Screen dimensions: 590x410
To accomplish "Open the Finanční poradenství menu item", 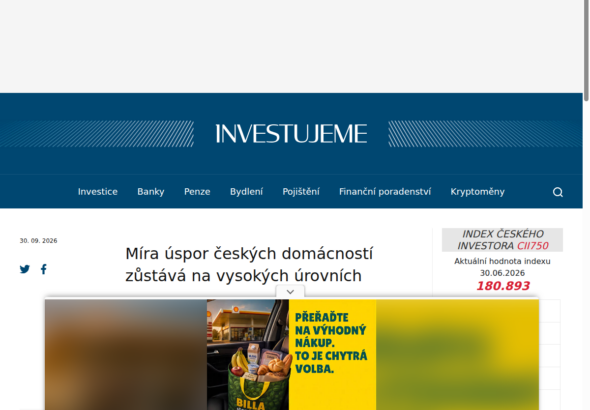I will [385, 191].
